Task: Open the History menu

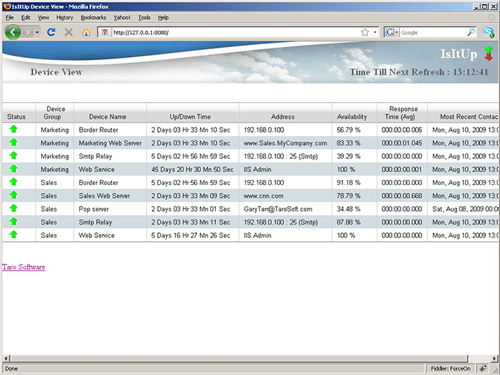Action: coord(64,17)
